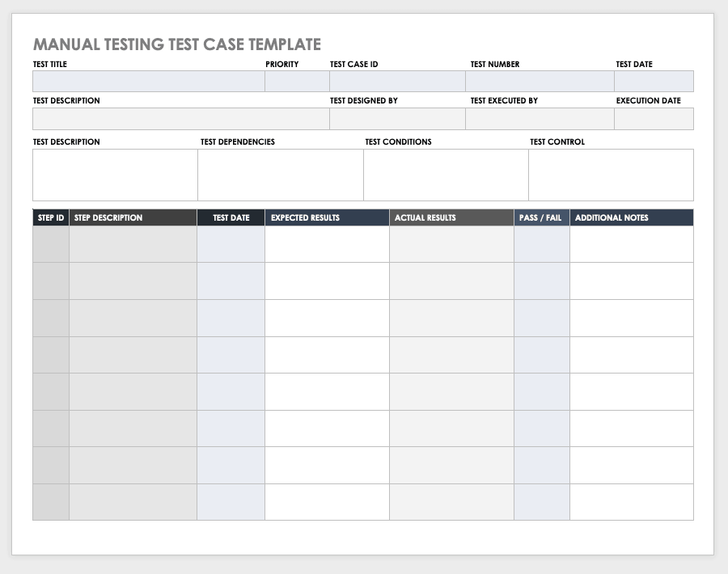Select the Additional Notes column header
Viewport: 728px width, 574px height.
tap(631, 217)
